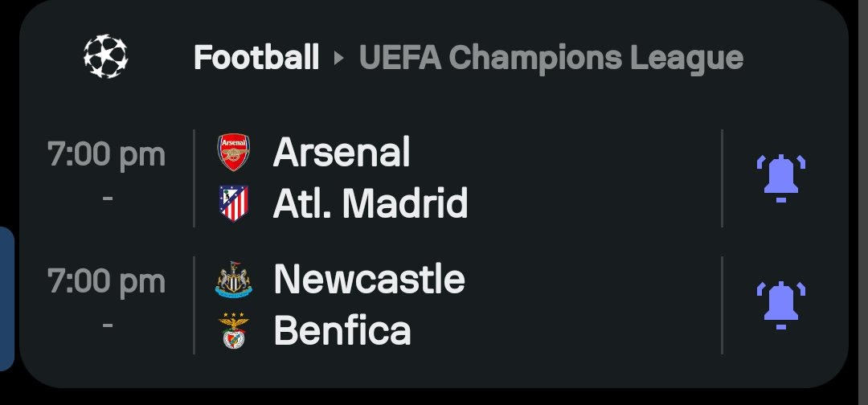868x405 pixels.
Task: Click the breadcrumb arrow after Football
Action: click(x=339, y=58)
